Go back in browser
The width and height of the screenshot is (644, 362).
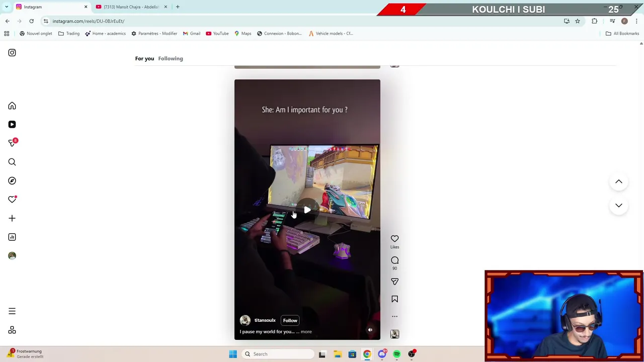click(8, 21)
